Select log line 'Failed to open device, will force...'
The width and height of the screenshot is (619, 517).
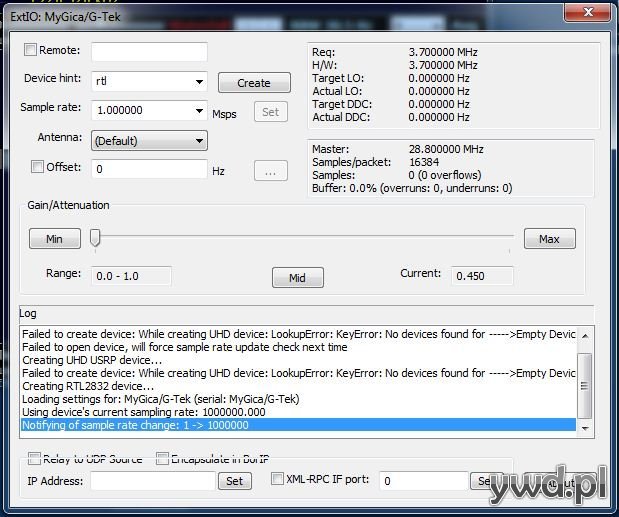pyautogui.click(x=298, y=347)
